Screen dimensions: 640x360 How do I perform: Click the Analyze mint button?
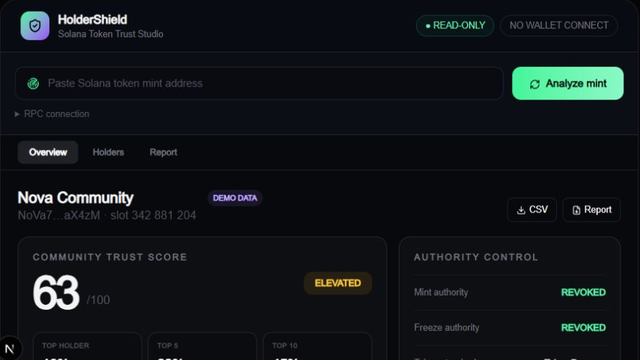(x=568, y=83)
